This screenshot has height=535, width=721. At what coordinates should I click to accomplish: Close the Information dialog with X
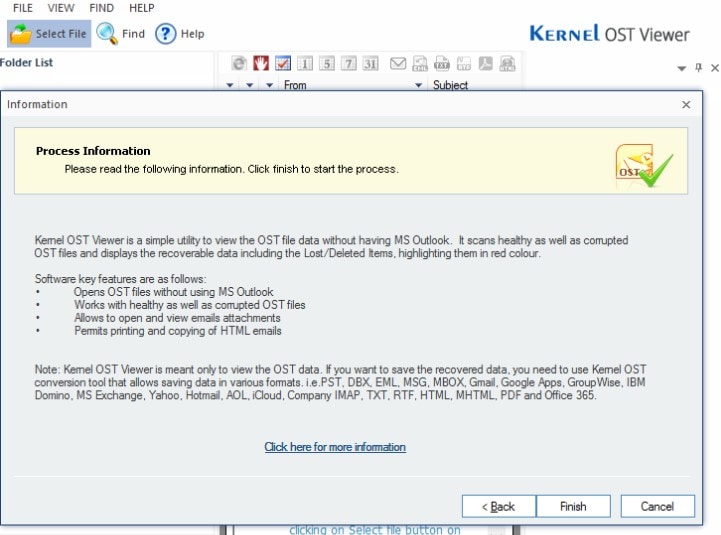point(686,104)
